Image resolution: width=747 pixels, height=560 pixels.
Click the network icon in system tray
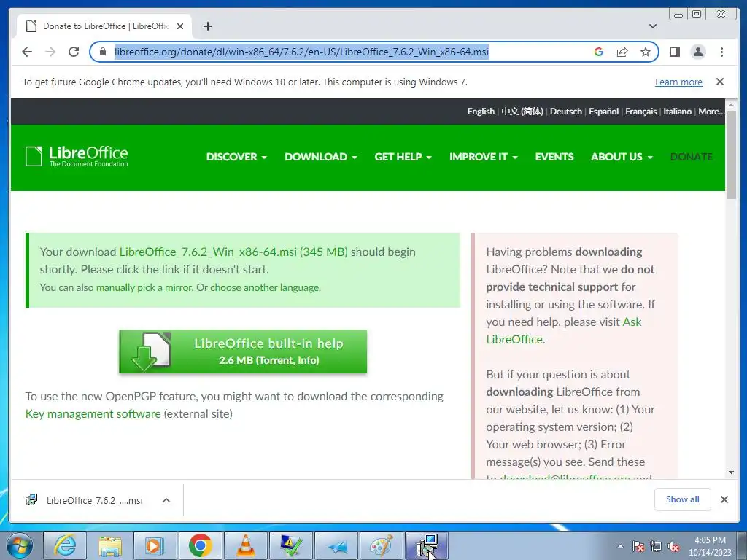pyautogui.click(x=656, y=546)
